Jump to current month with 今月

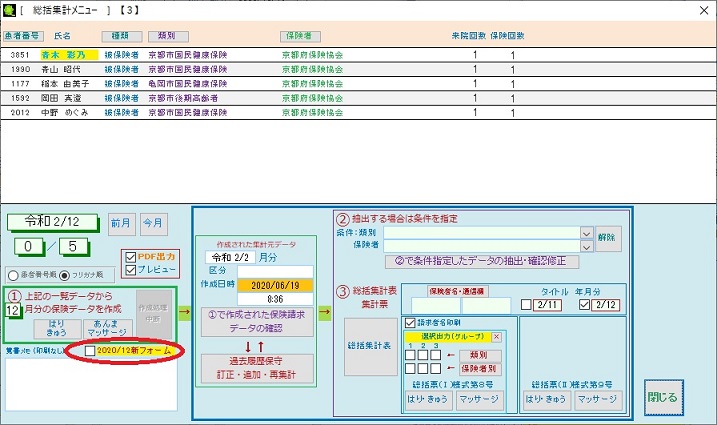pyautogui.click(x=153, y=223)
